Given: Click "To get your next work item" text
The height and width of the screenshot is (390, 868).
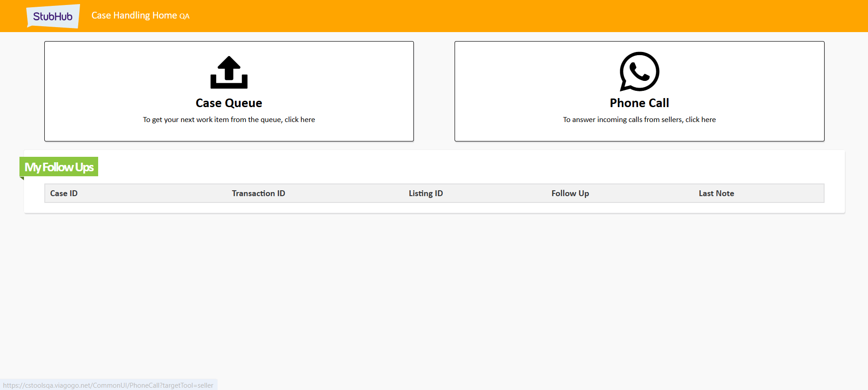Looking at the screenshot, I should (229, 120).
